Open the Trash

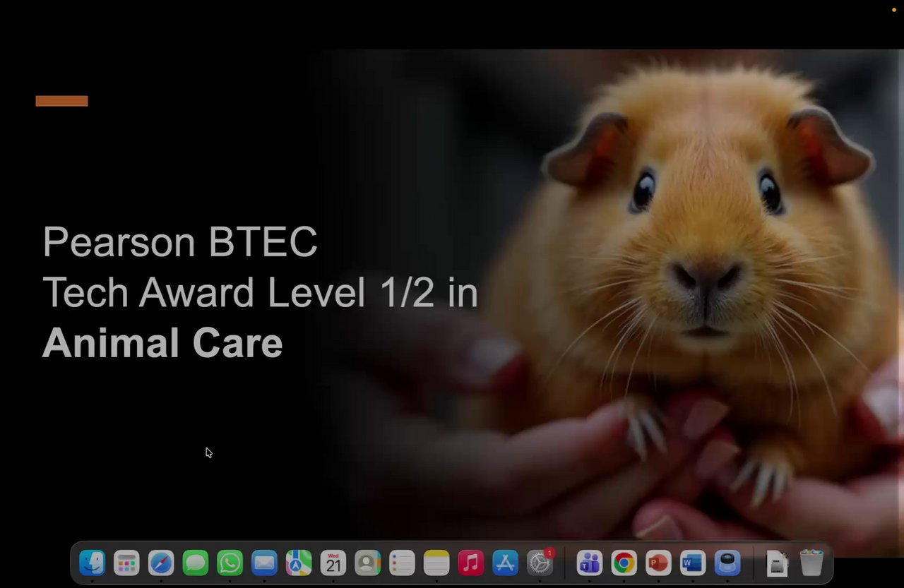[x=811, y=563]
